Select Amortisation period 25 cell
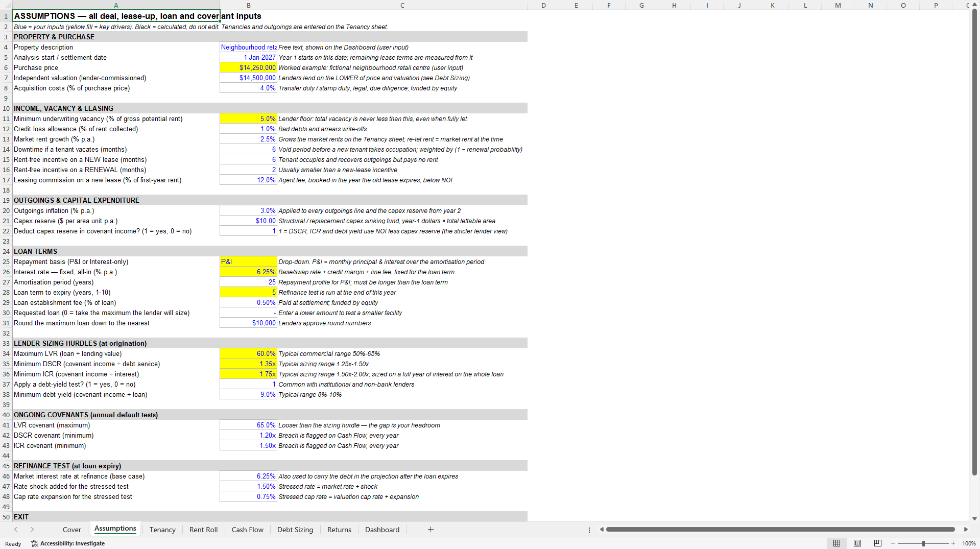980x549 pixels. click(248, 282)
